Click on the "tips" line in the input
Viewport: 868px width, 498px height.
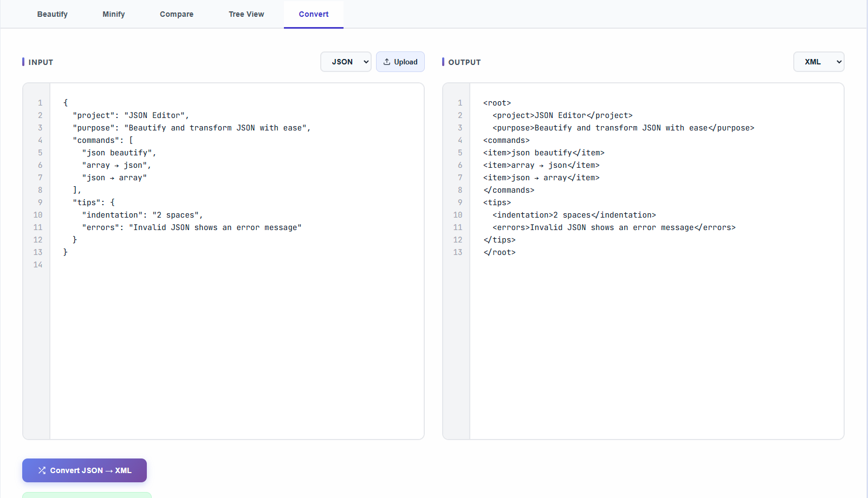pyautogui.click(x=92, y=202)
